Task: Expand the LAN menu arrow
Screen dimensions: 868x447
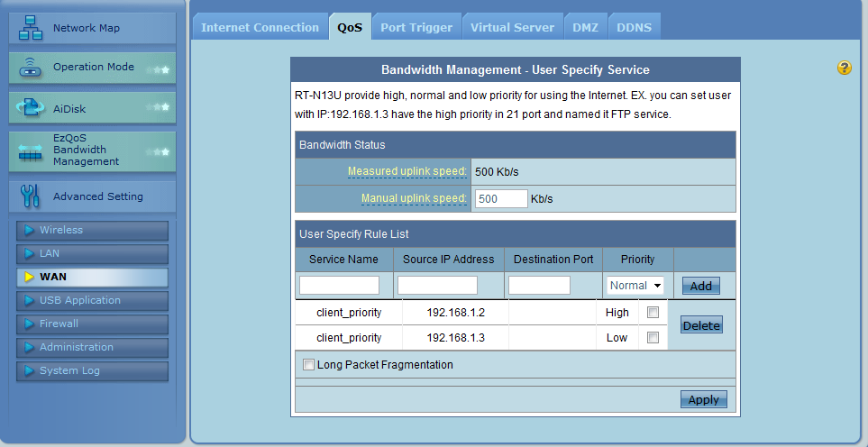Action: pos(30,254)
